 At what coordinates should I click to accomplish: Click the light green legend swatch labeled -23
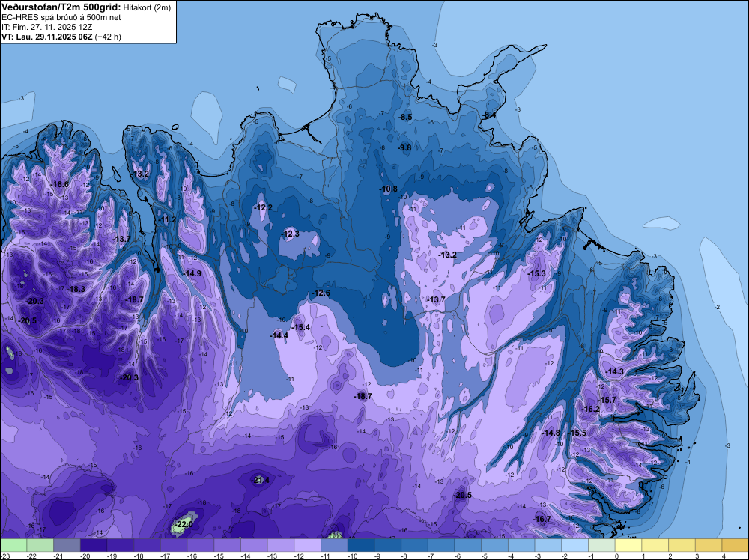[13, 545]
